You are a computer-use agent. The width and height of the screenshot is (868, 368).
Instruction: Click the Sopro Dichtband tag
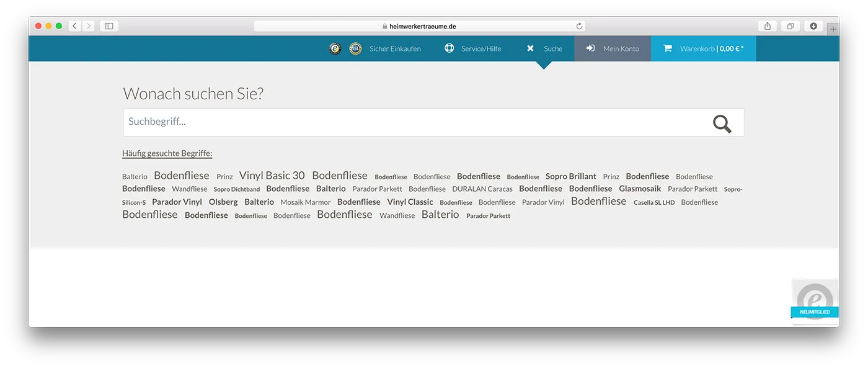[237, 189]
